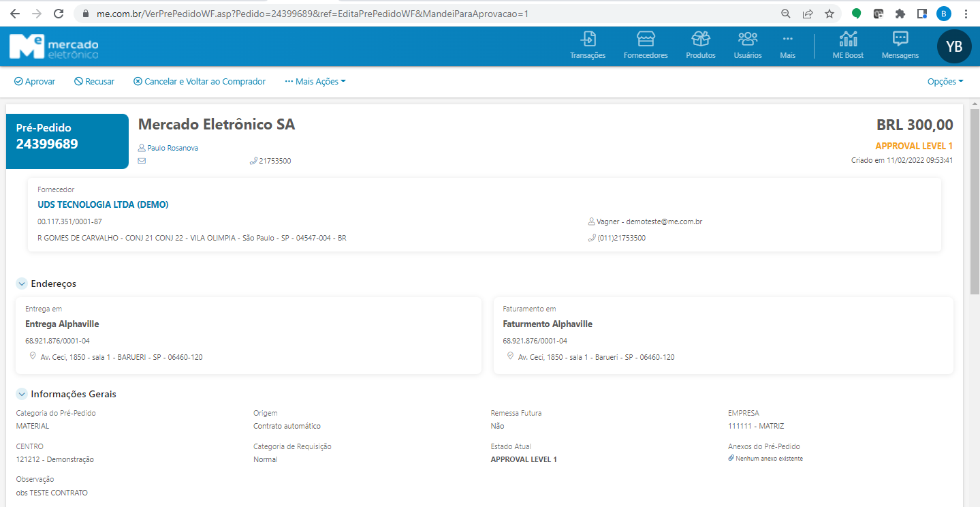
Task: Open the ME Boost chart icon
Action: [x=849, y=39]
